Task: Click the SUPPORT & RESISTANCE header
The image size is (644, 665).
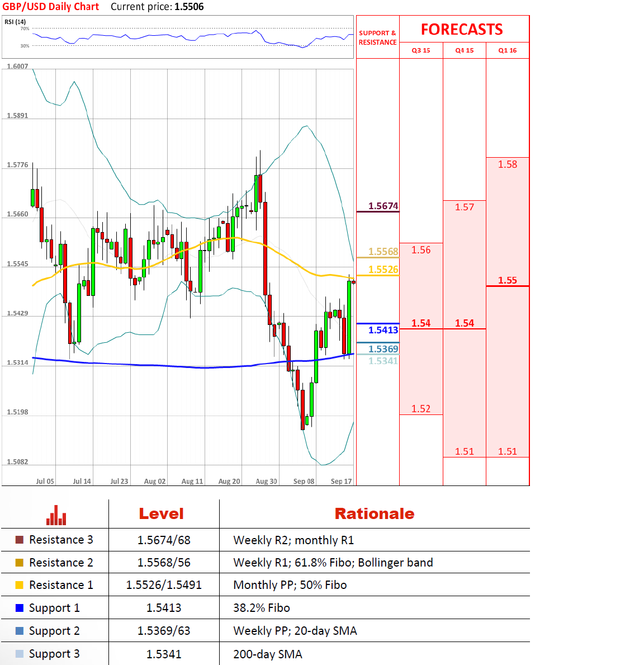Action: tap(378, 37)
